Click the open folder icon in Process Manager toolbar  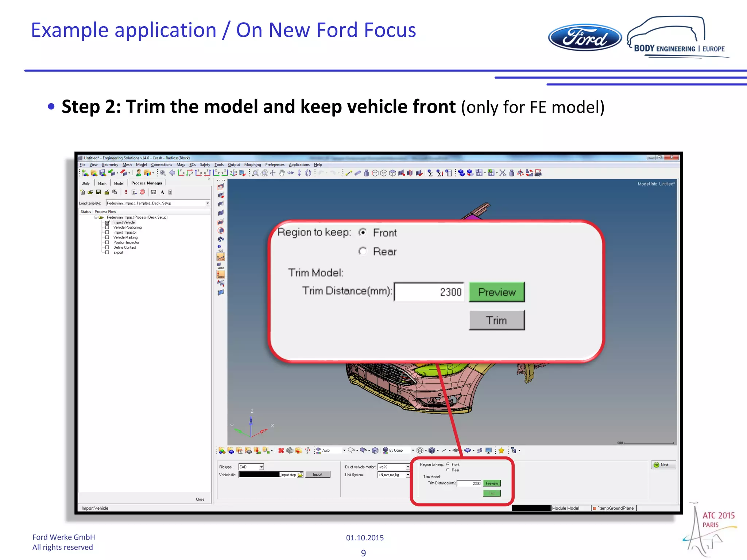pos(90,192)
